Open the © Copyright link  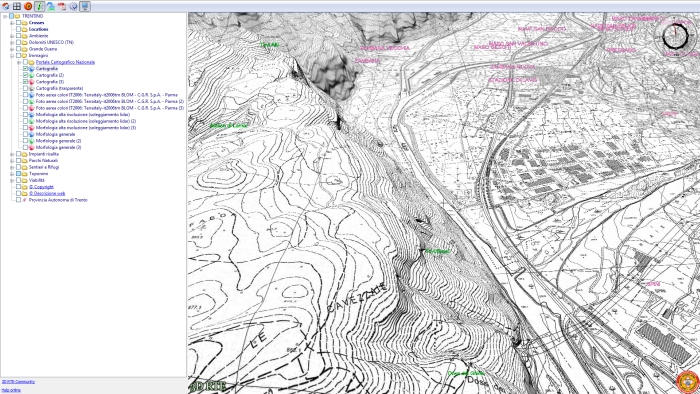click(41, 187)
